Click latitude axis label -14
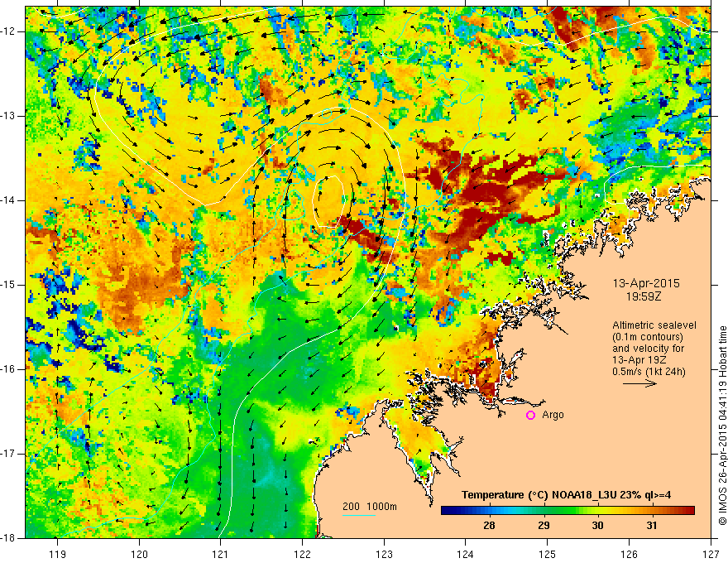Image resolution: width=728 pixels, height=563 pixels. tap(9, 200)
